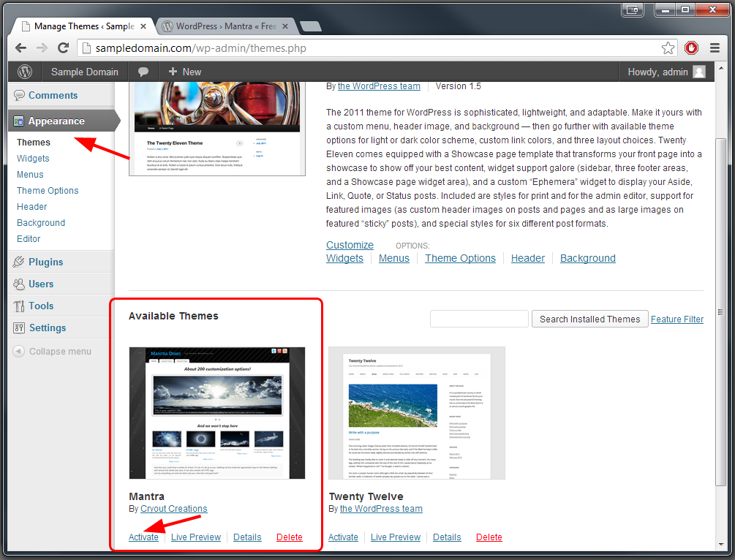Image resolution: width=735 pixels, height=560 pixels.
Task: Click the red Adblock stop-hand extension icon
Action: pos(691,48)
